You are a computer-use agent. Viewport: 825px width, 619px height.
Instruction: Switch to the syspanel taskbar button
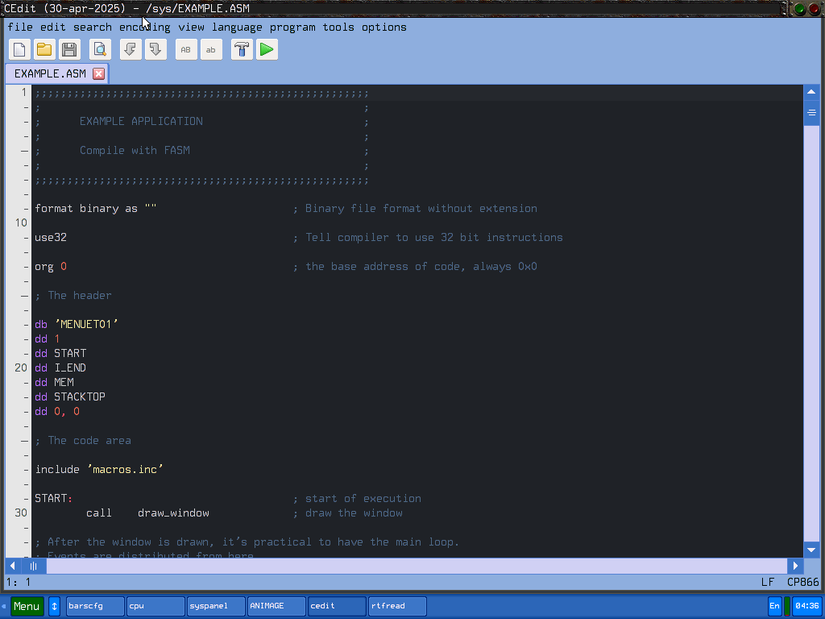[216, 606]
